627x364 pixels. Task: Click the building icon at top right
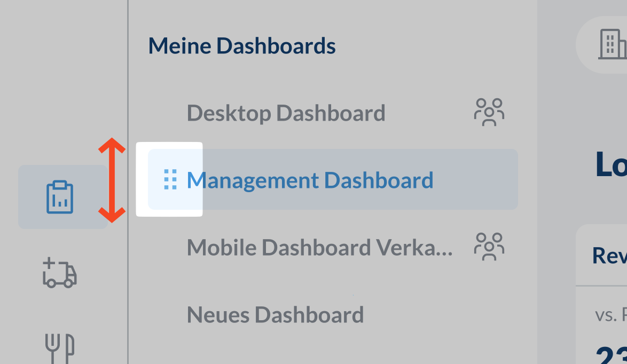point(612,44)
